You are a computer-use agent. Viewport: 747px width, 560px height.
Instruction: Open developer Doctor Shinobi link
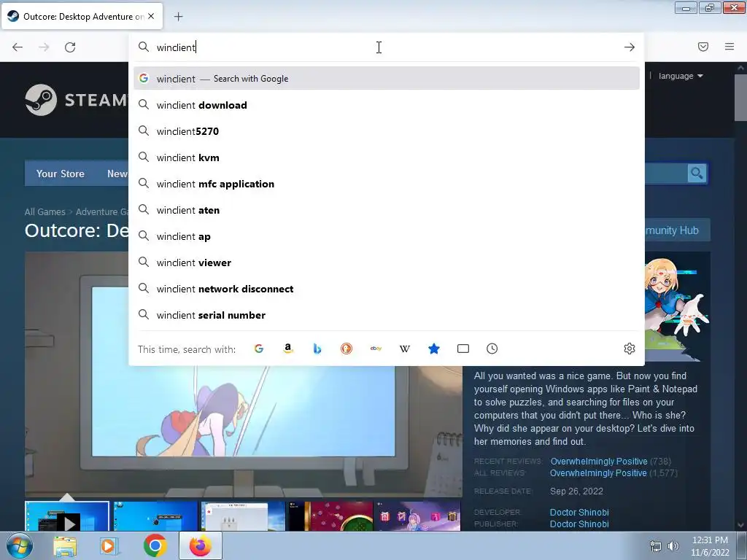pyautogui.click(x=579, y=513)
